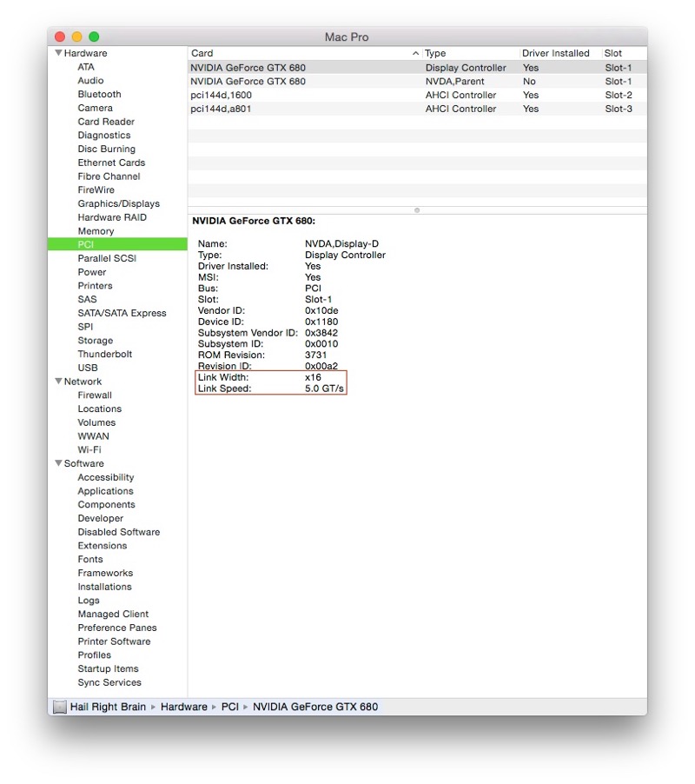Select Components under Software

point(107,504)
